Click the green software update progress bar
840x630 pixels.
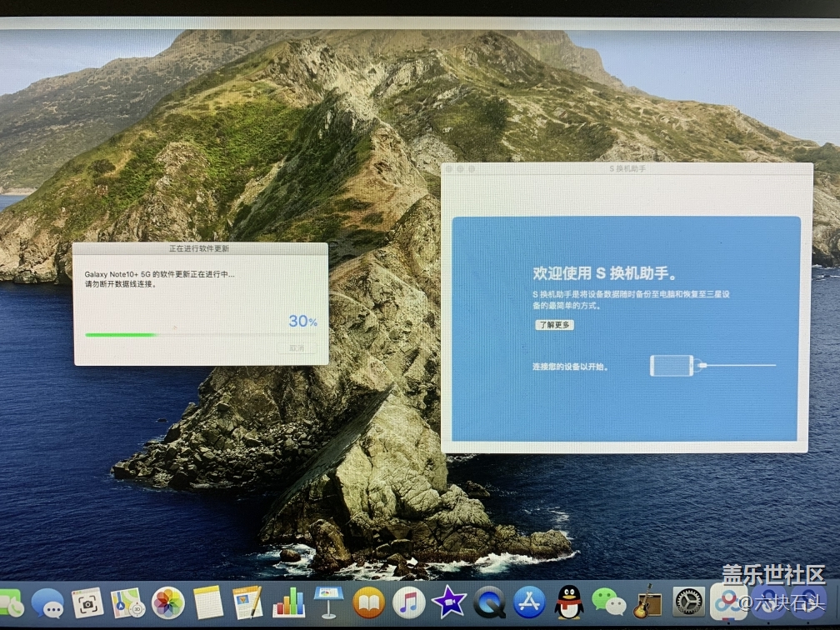(x=121, y=335)
